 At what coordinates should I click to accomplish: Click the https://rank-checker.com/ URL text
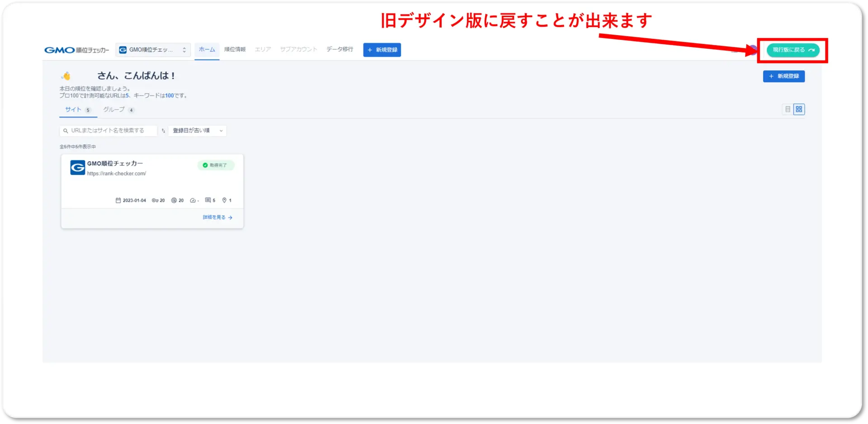click(117, 174)
